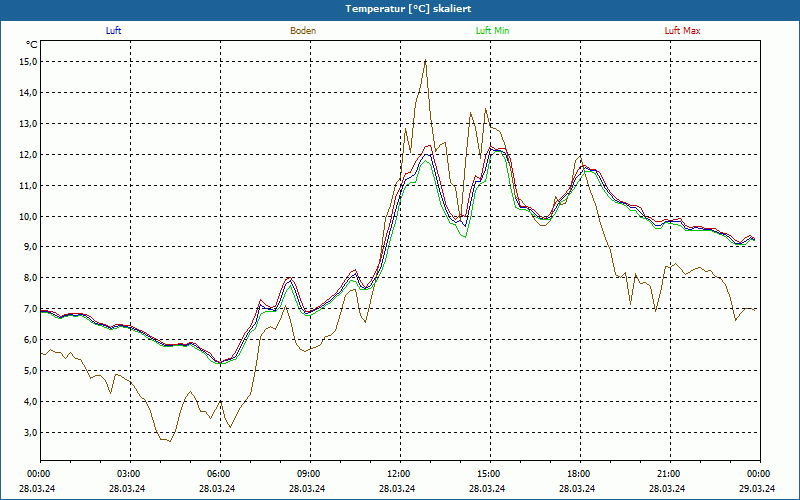Viewport: 800px width, 500px height.
Task: Click the green Luft Min legend label
Action: click(492, 31)
